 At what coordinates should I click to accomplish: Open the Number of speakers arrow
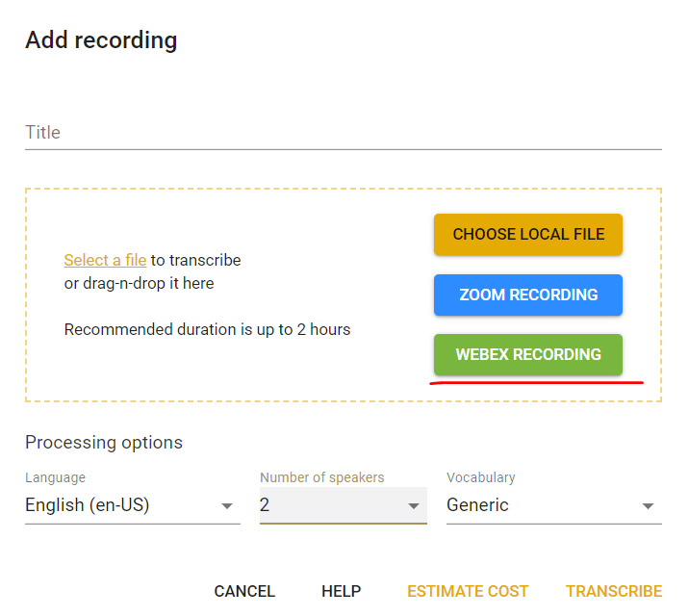point(414,506)
